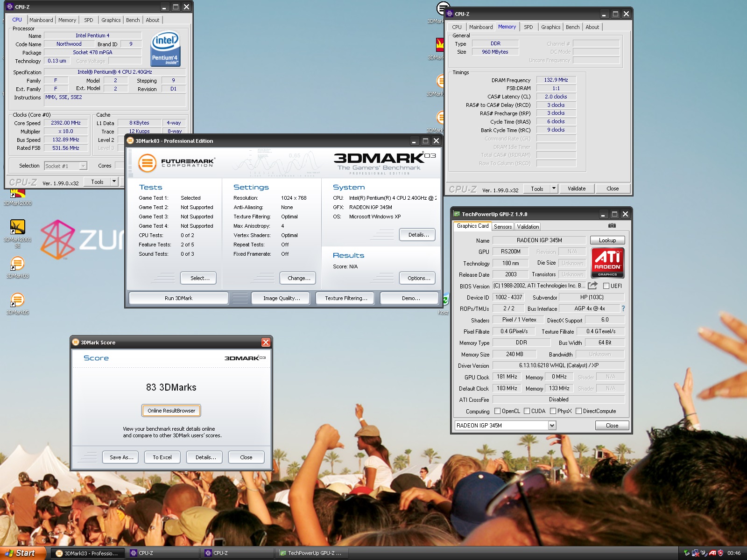Click the 3DMark Score title bar icon
Image resolution: width=747 pixels, height=560 pixels.
[76, 343]
